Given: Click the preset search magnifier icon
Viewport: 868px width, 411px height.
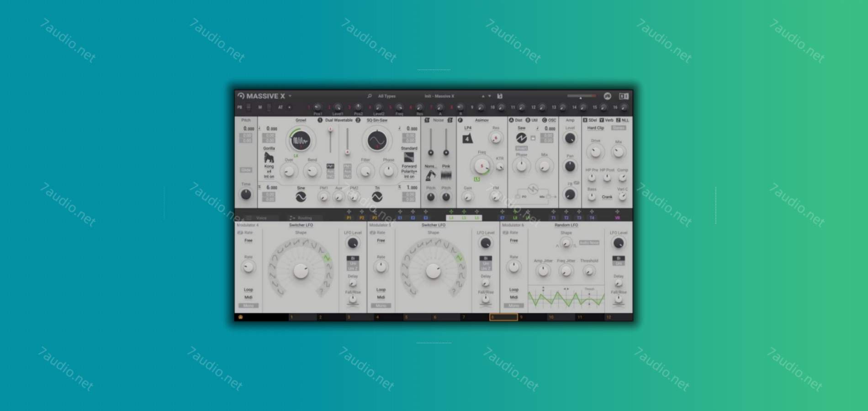Looking at the screenshot, I should tap(370, 96).
